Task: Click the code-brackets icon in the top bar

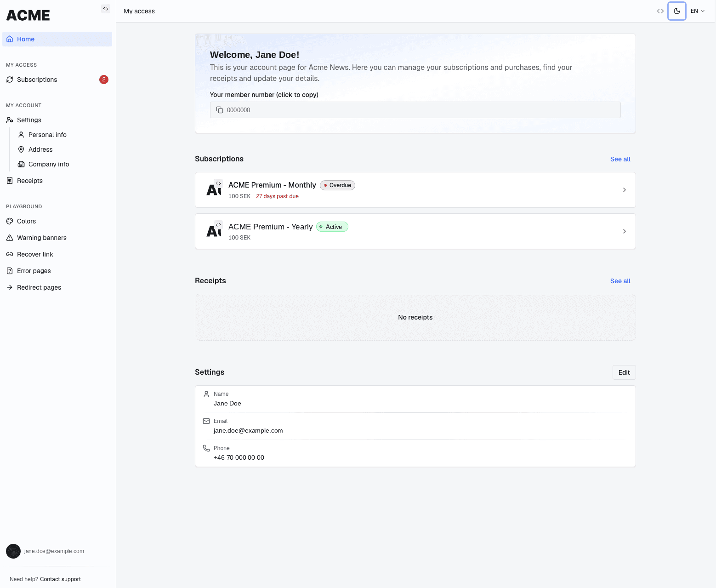Action: point(660,11)
